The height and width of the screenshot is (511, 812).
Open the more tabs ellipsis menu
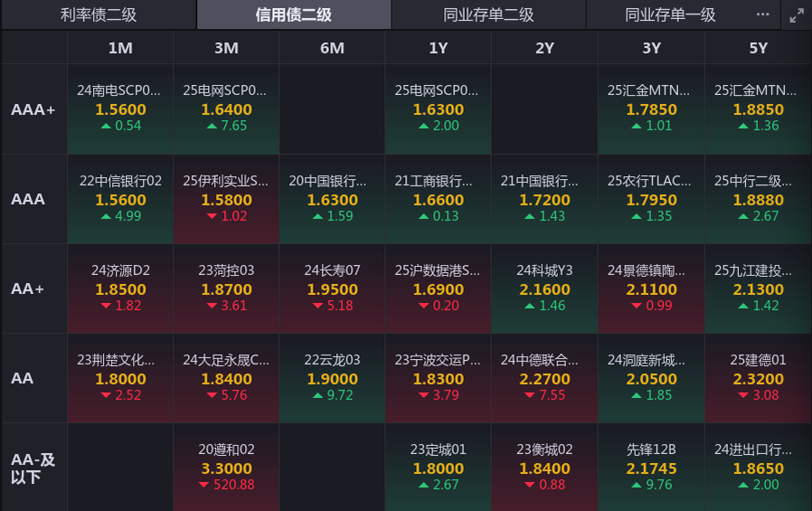click(x=763, y=14)
